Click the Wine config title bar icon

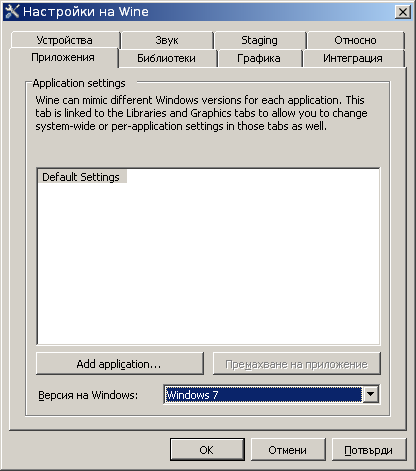(x=12, y=12)
